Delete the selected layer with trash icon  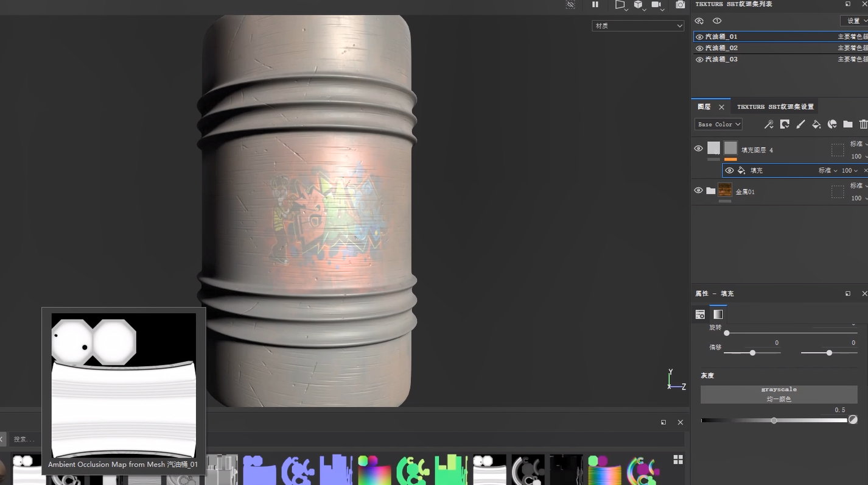[x=863, y=124]
